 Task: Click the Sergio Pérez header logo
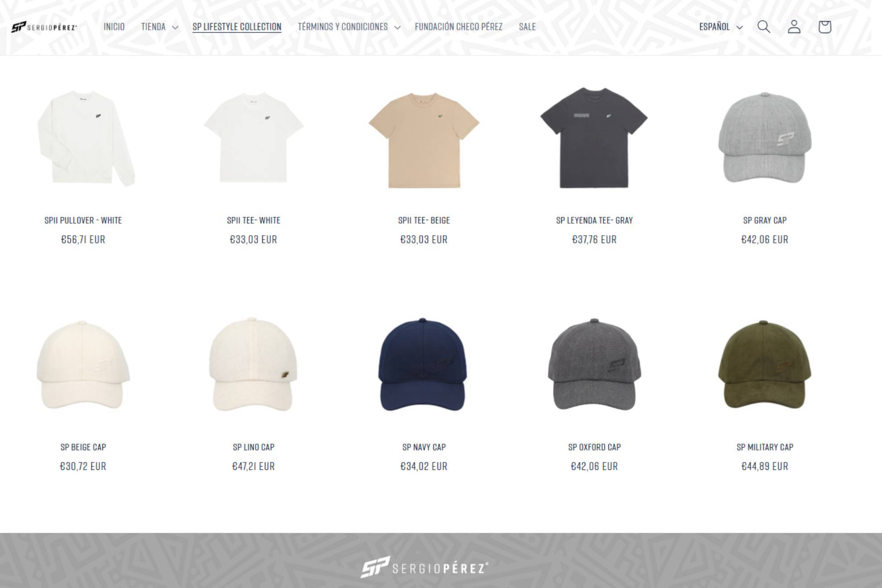[44, 27]
